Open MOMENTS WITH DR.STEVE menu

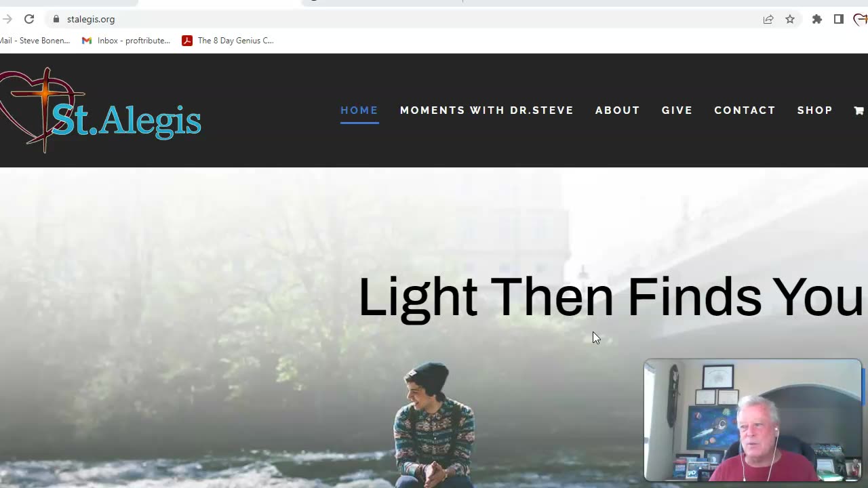(487, 110)
